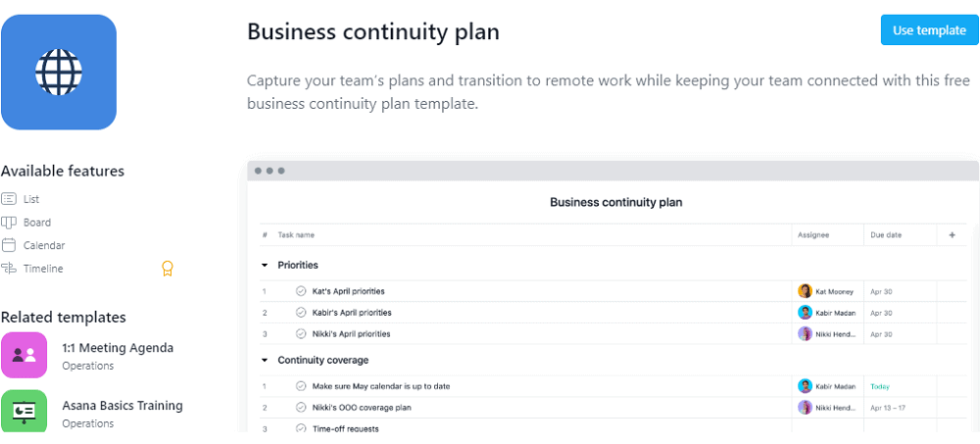Open the 1:1 Meeting Agenda link

click(118, 347)
